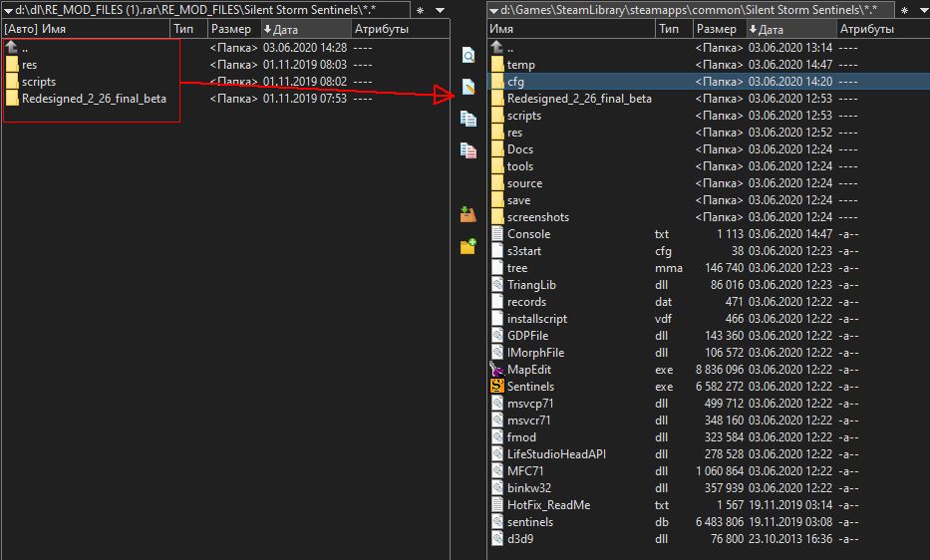Sort the right panel by the Атрибуты column
Screen dimensions: 930x560
coord(883,29)
